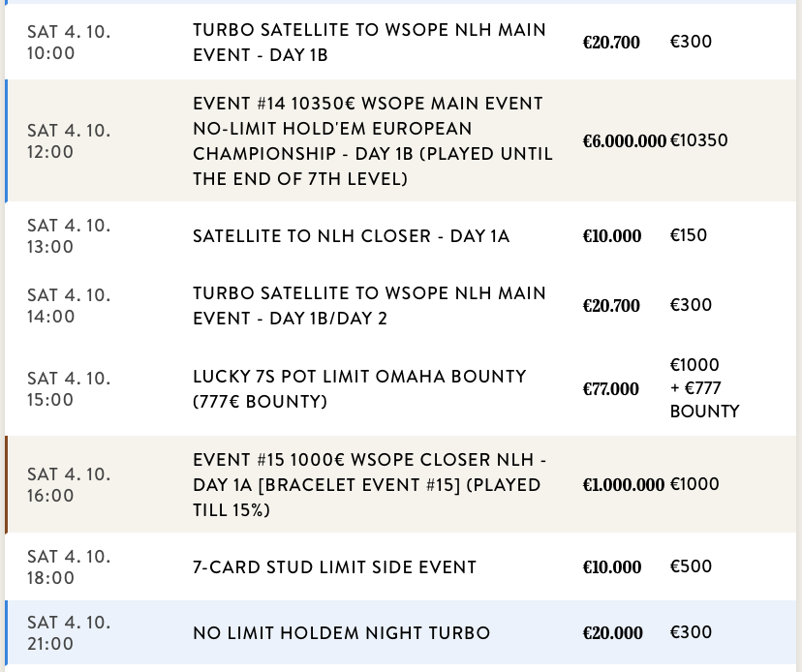Screen dimensions: 802x672
Task: Click the €1.000.000 guarantee amount
Action: [x=624, y=485]
